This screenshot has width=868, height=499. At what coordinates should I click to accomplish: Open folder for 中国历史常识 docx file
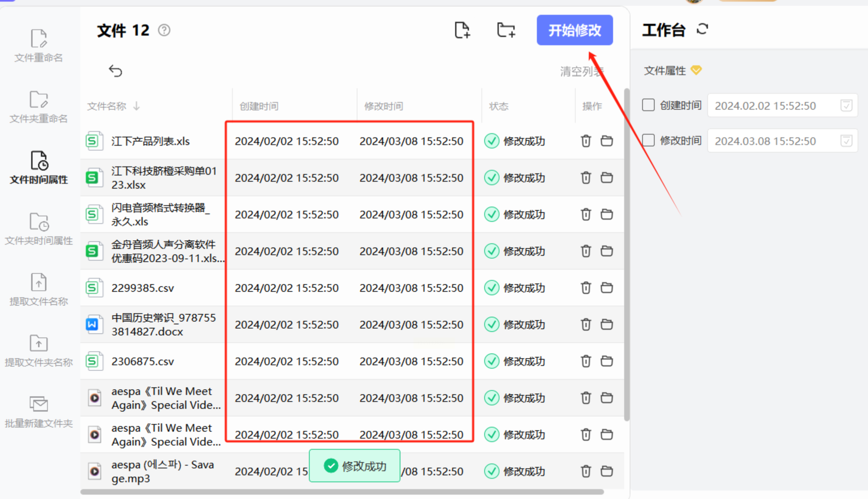(x=606, y=325)
